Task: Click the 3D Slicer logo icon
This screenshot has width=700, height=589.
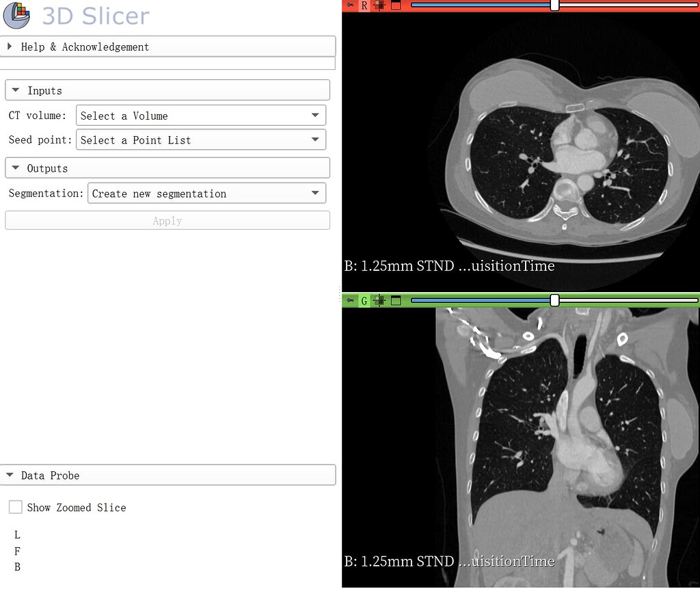Action: pos(17,16)
